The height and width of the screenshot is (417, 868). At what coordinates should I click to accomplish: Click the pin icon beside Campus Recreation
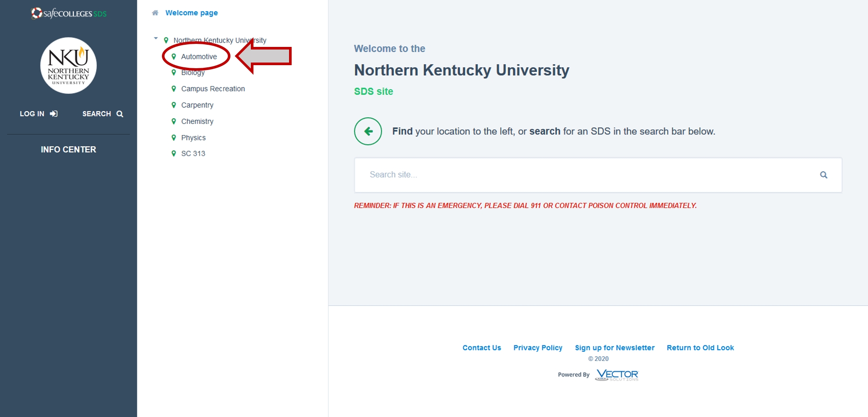pyautogui.click(x=174, y=89)
